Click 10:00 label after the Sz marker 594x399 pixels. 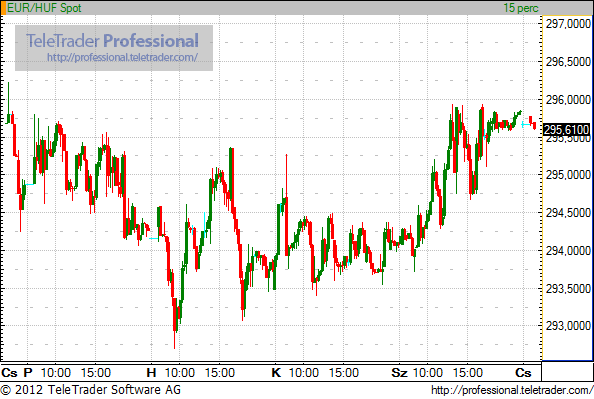pyautogui.click(x=427, y=372)
